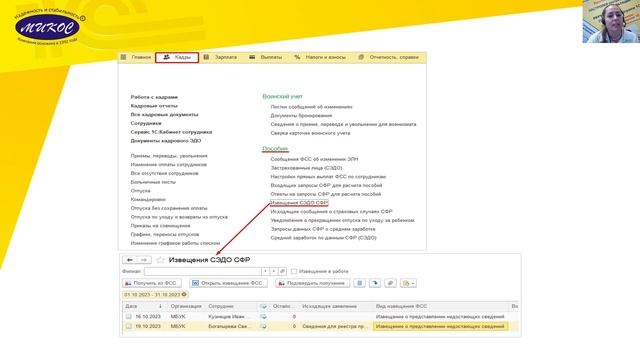Select the 19.10.2023 Богатырева row
The width and height of the screenshot is (640, 360).
pos(320,327)
